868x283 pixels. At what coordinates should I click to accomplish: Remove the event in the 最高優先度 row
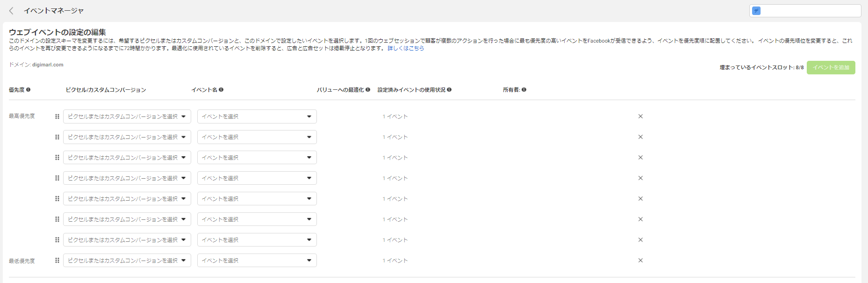pyautogui.click(x=640, y=116)
